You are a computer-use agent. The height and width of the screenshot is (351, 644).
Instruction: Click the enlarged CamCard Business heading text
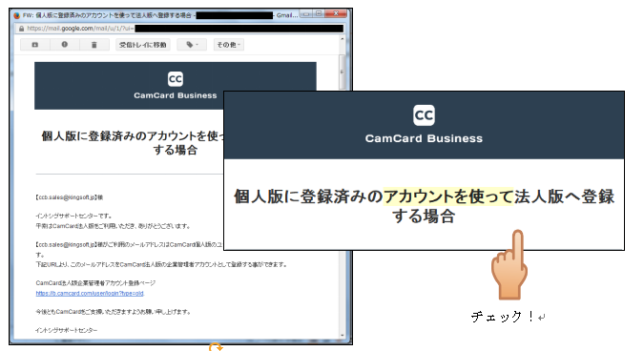click(424, 138)
